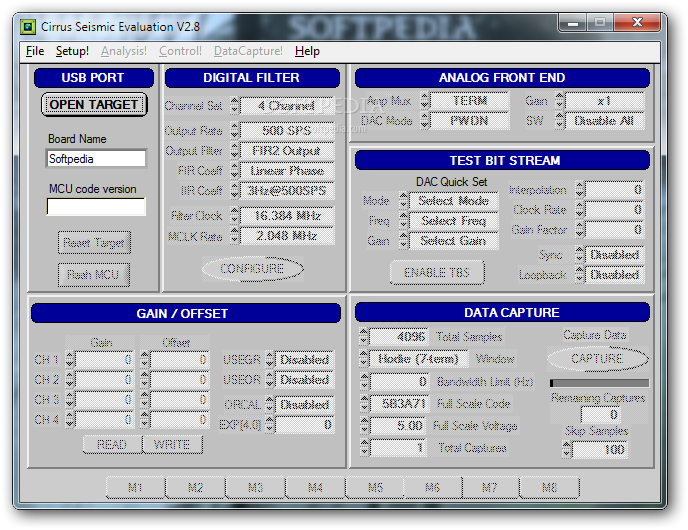This screenshot has width=688, height=530.
Task: Open the Select Freq value box
Action: coord(454,221)
